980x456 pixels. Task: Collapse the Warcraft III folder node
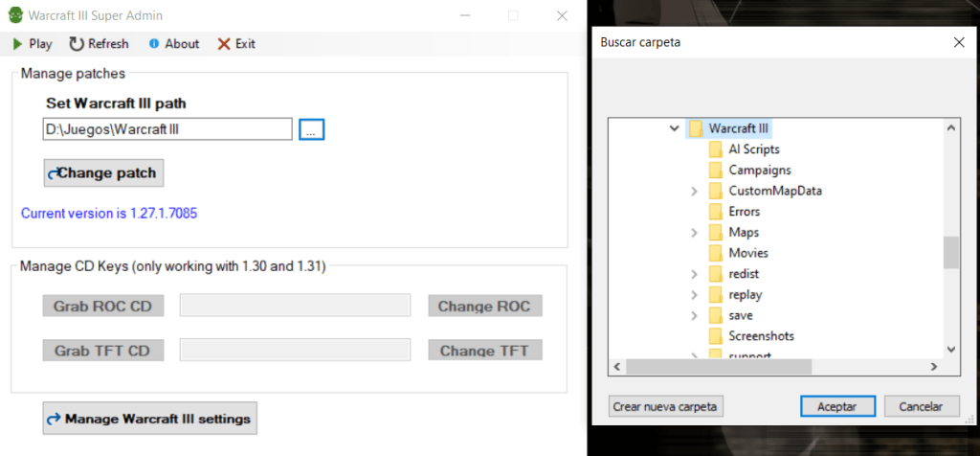point(674,128)
